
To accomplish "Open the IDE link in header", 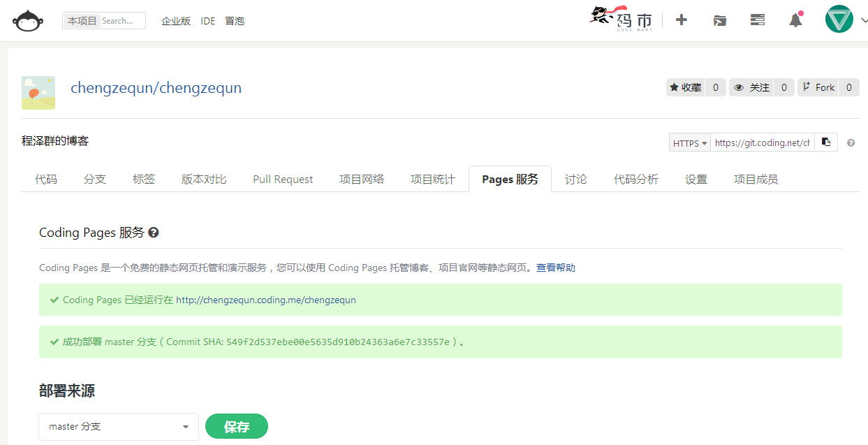I will click(208, 21).
